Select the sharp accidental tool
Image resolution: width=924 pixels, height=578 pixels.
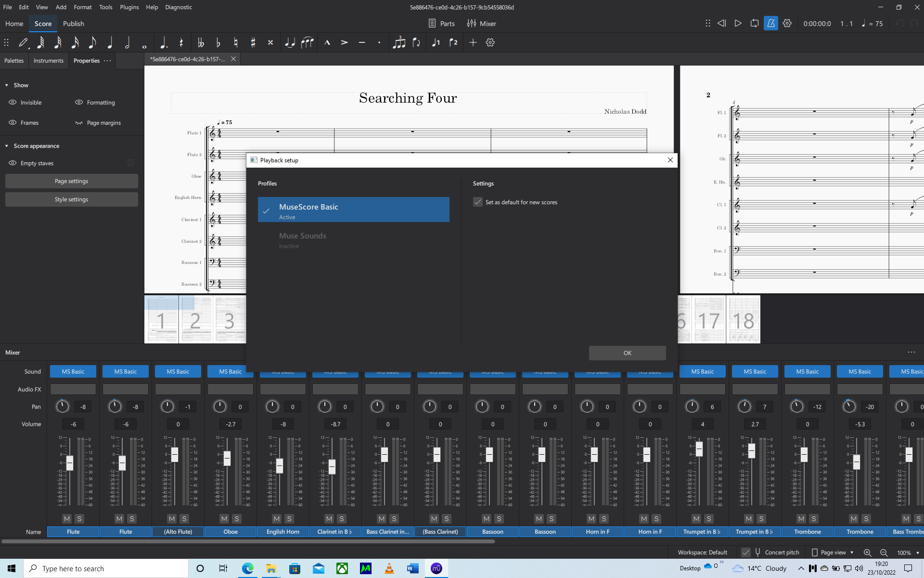point(253,42)
